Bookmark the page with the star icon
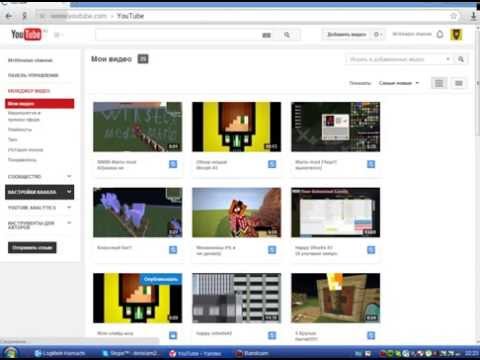480x360 pixels. coord(453,16)
